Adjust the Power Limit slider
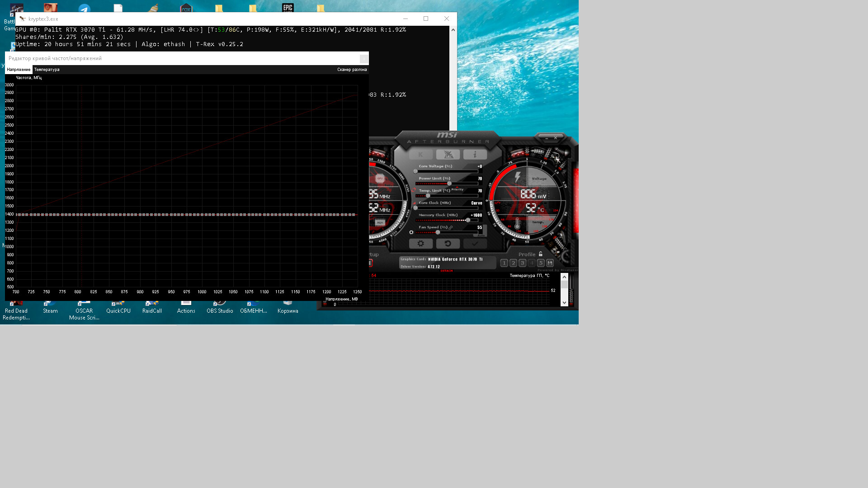Viewport: 868px width, 488px height. [x=447, y=183]
